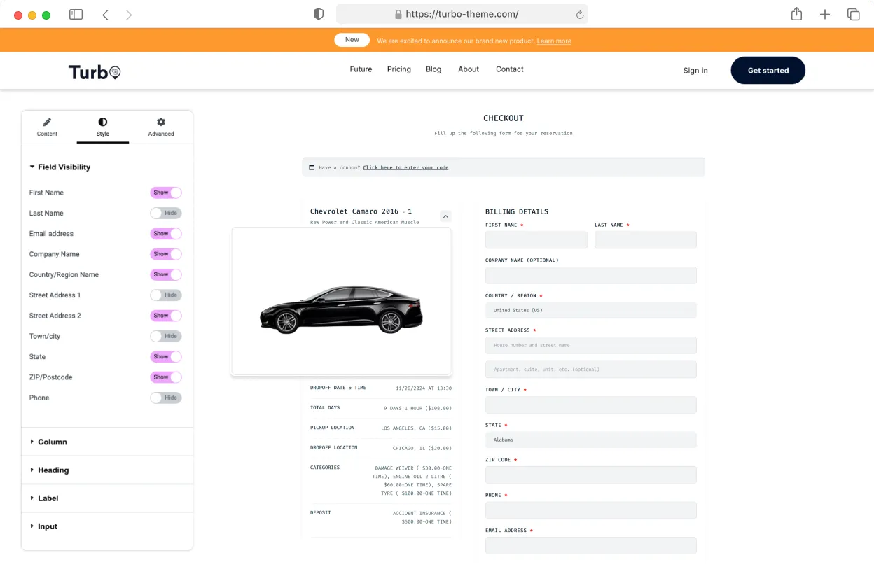Toggle Street Address 1 switch
The image size is (874, 588).
166,295
